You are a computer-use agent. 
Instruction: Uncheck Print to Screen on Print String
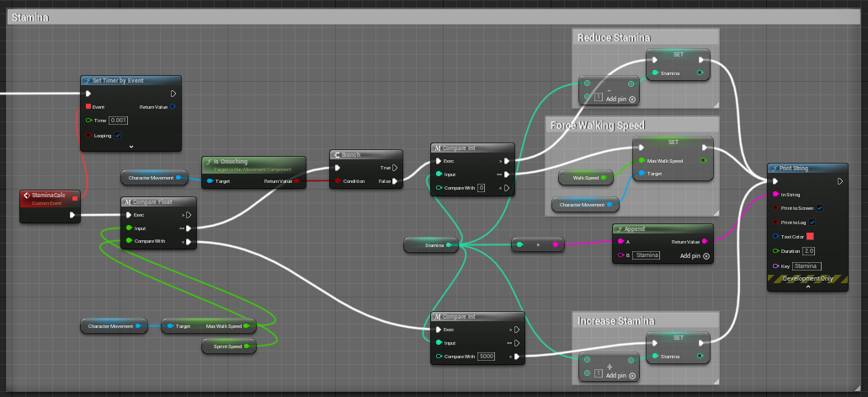pyautogui.click(x=819, y=208)
